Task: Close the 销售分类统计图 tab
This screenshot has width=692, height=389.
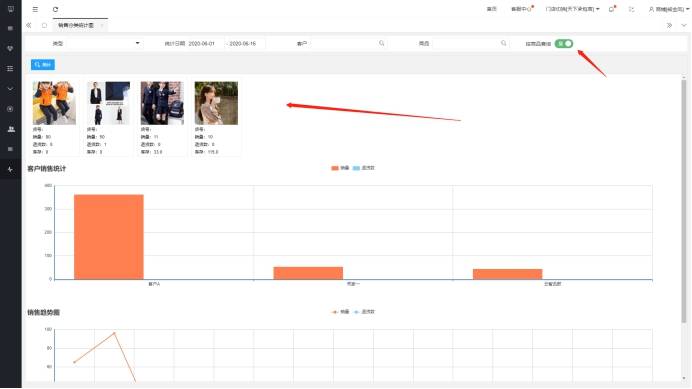Action: 102,25
